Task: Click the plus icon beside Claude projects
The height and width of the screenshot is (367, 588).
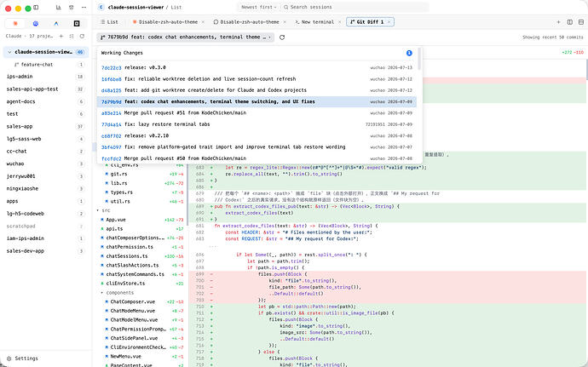Action: pyautogui.click(x=61, y=36)
